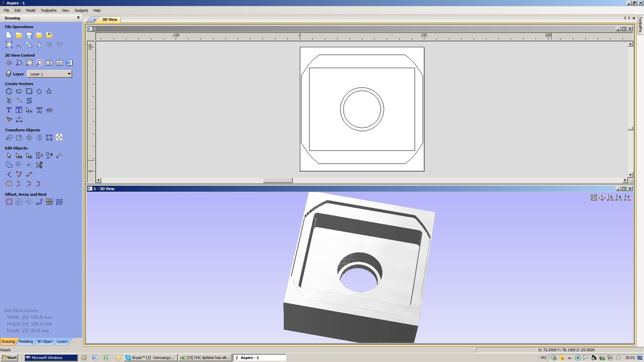This screenshot has height=362, width=644.
Task: Open the Array Copy tool
Action: pyautogui.click(x=19, y=202)
